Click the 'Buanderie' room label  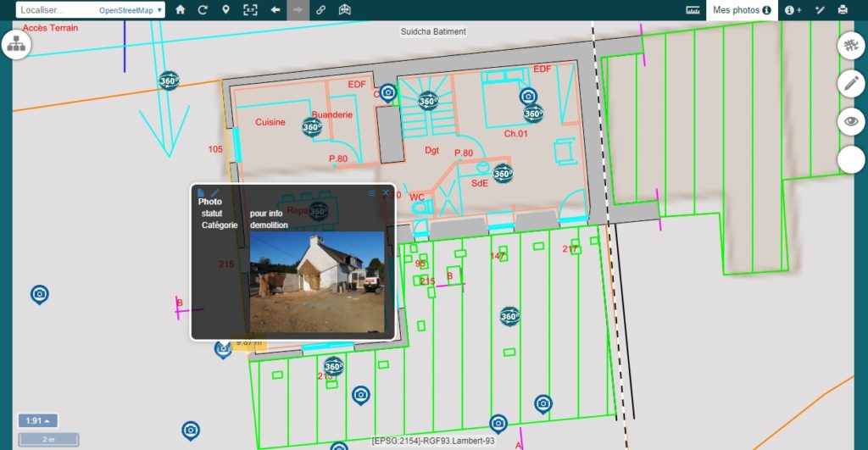pyautogui.click(x=332, y=114)
